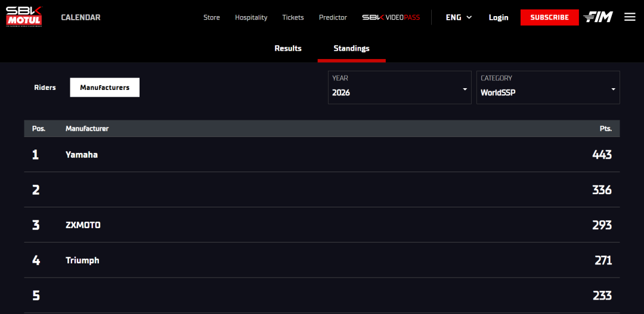This screenshot has height=314, width=644.
Task: Open the Year dropdown showing 2026
Action: pos(400,88)
